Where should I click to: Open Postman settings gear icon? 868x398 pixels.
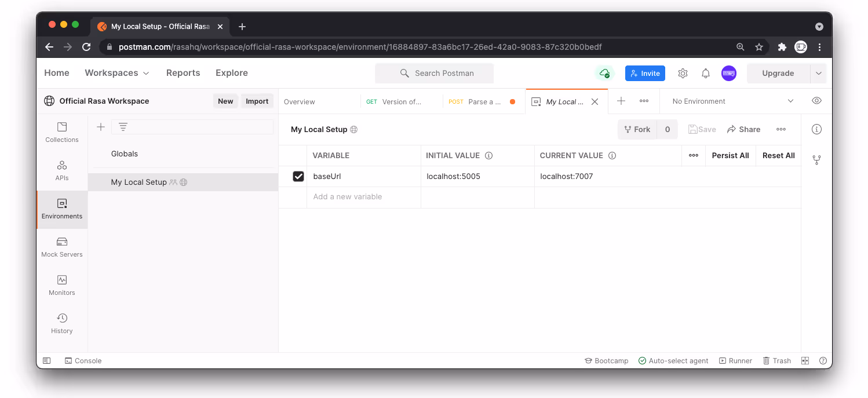[683, 73]
